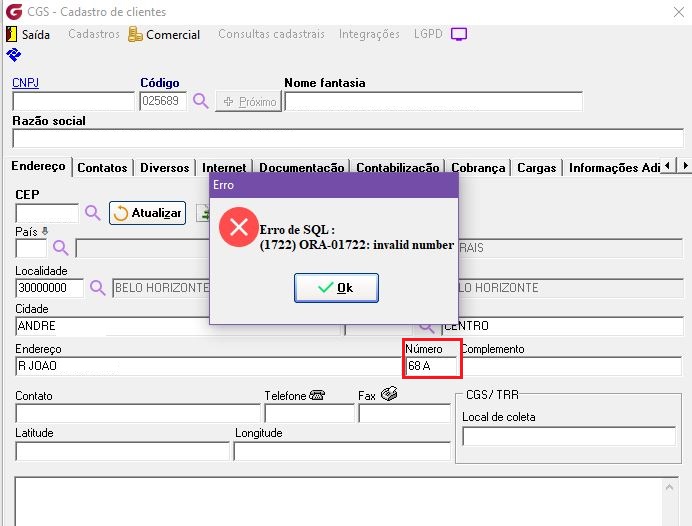692x526 pixels.
Task: Open the Informações Adi tab
Action: [613, 168]
